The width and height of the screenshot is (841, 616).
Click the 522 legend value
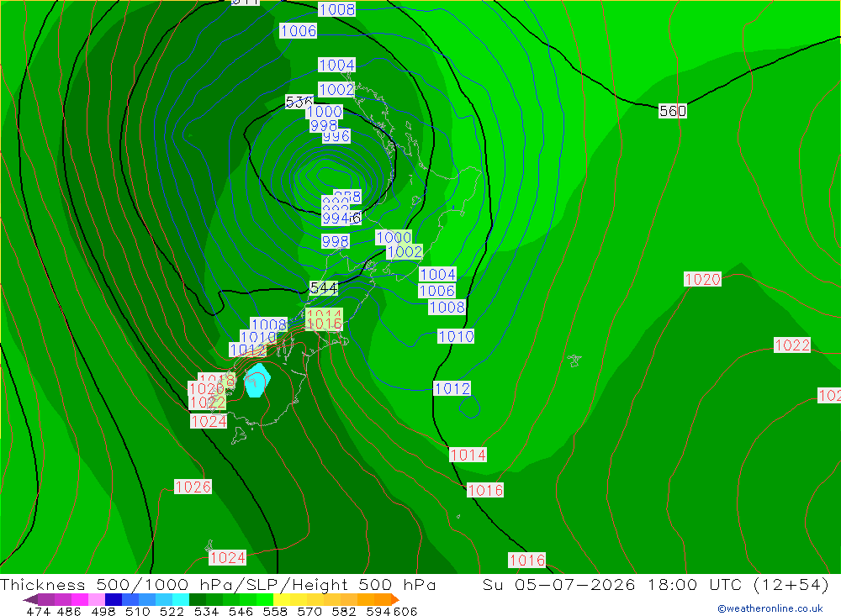(172, 611)
